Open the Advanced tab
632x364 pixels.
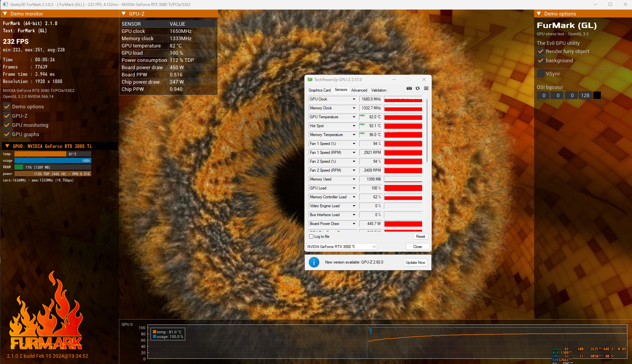[359, 90]
